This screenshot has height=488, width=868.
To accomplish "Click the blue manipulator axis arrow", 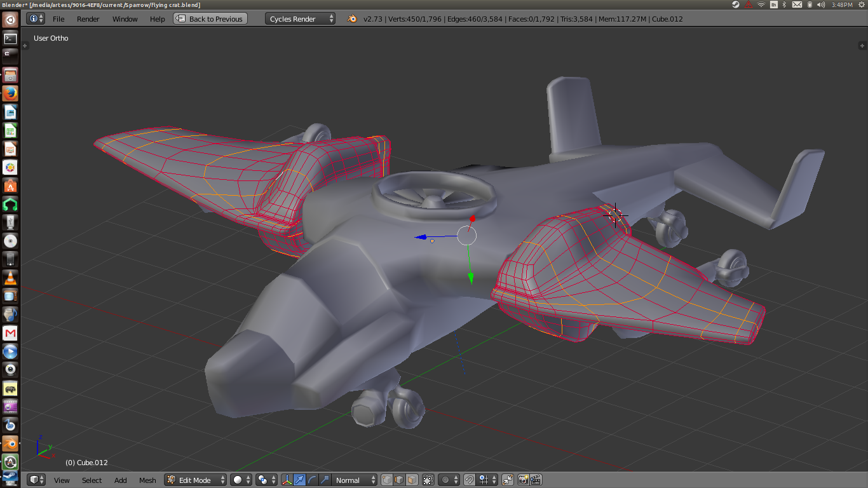I will [x=422, y=237].
